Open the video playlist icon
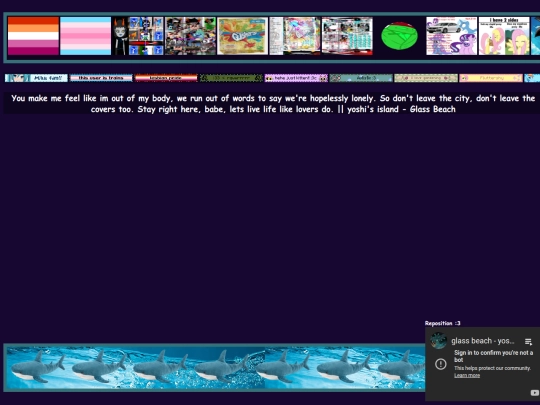This screenshot has height=405, width=540. (x=528, y=341)
